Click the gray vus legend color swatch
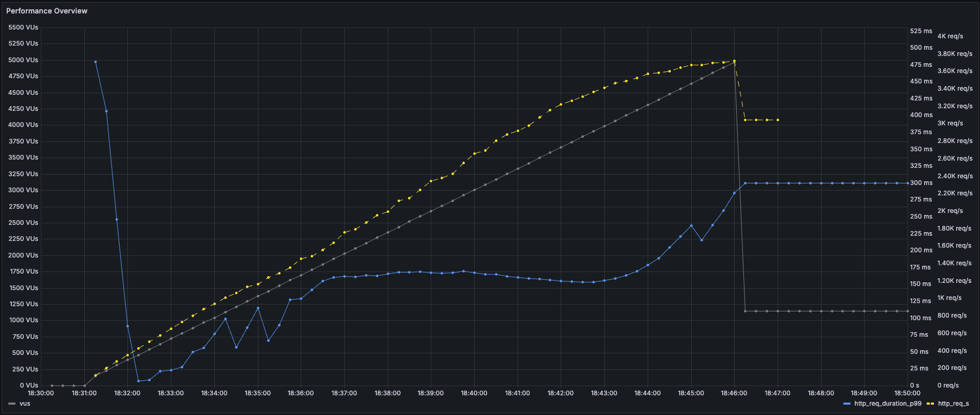This screenshot has height=415, width=980. coord(12,404)
